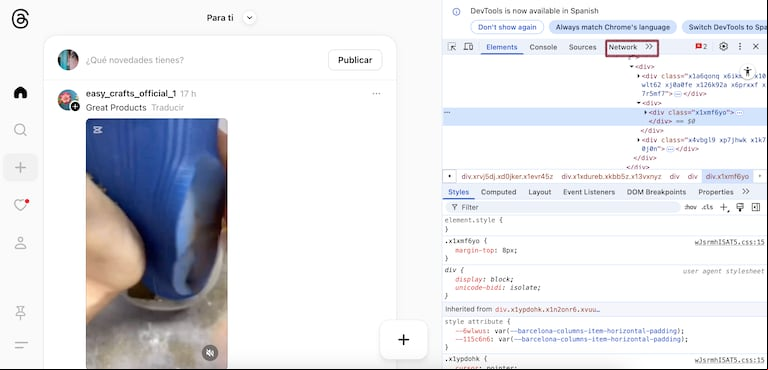
Task: Switch to the Computed pane tab
Action: coord(498,192)
